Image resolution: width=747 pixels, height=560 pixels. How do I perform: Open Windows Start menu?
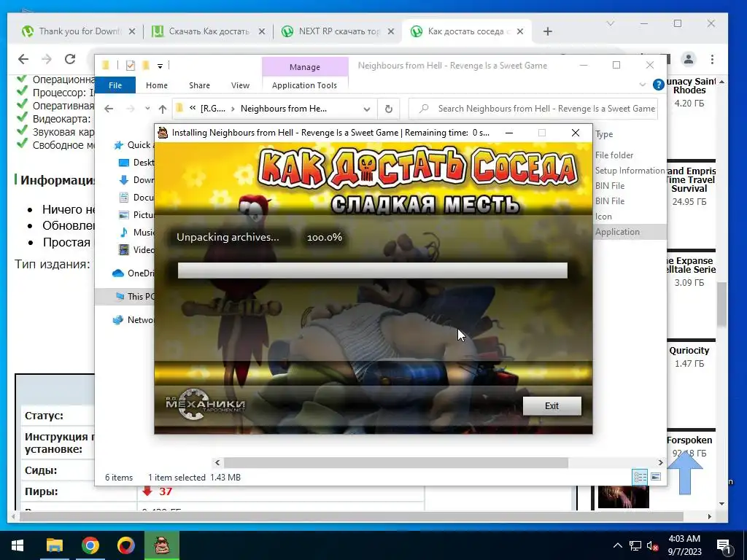18,545
